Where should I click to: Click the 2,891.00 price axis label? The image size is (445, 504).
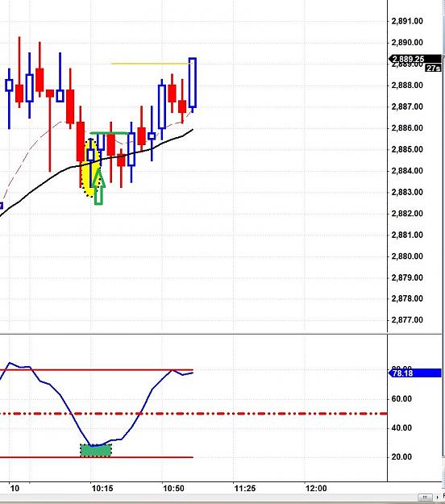tap(407, 21)
